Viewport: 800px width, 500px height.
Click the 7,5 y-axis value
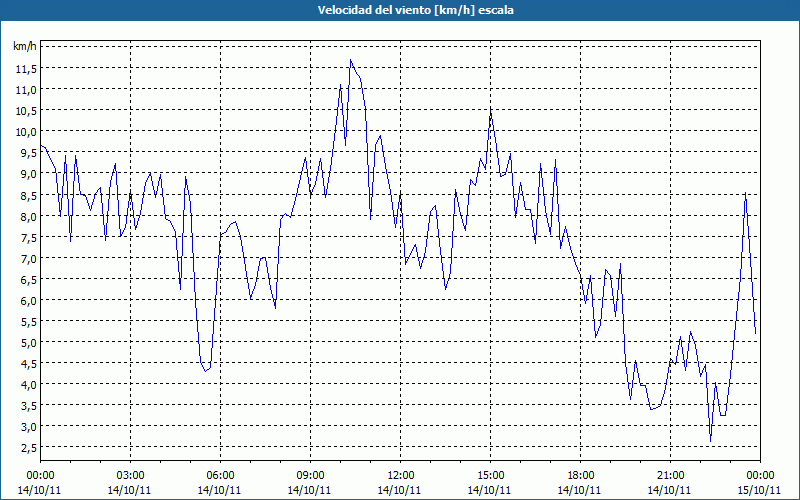(28, 238)
